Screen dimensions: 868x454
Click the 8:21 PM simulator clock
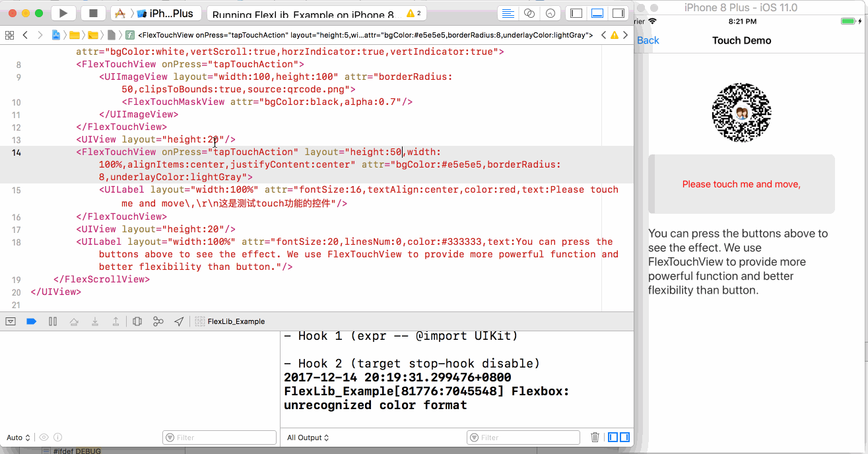(x=742, y=21)
